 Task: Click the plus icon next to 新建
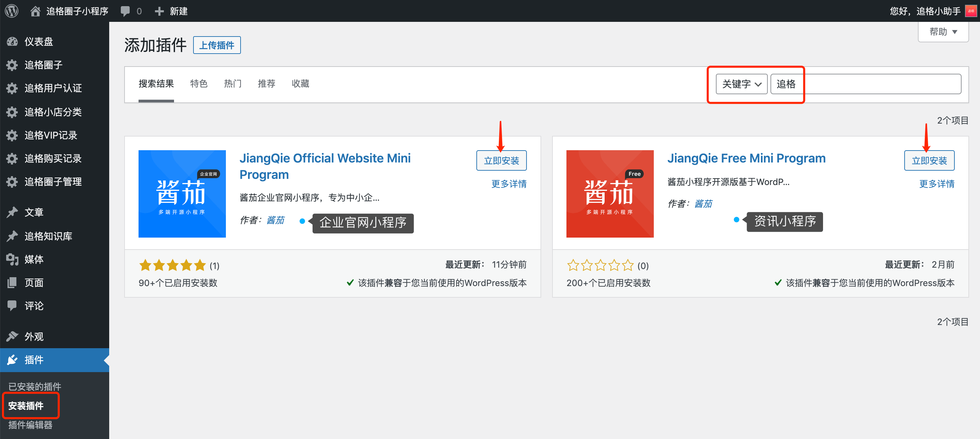point(159,11)
